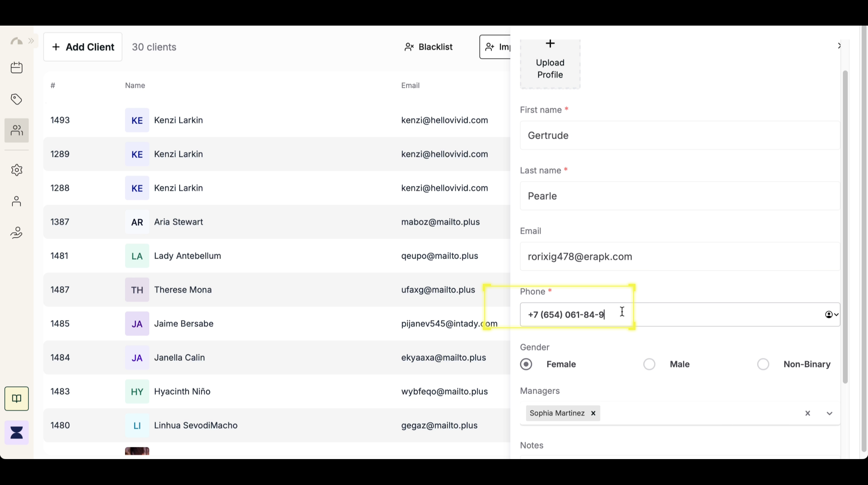
Task: Open the calendar icon in sidebar
Action: coord(17,67)
